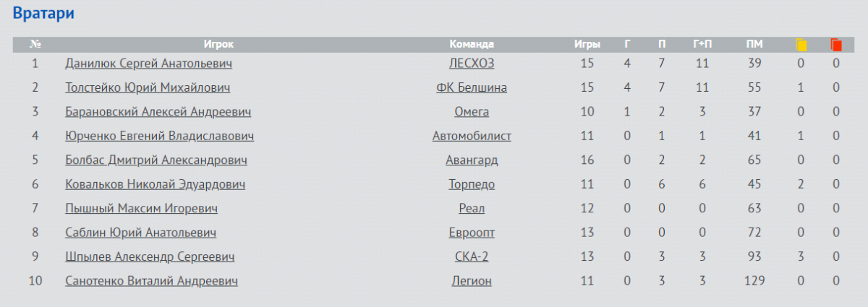Open player Данилюк Сергей Анатольевич profile
This screenshot has height=307, width=868.
point(148,64)
